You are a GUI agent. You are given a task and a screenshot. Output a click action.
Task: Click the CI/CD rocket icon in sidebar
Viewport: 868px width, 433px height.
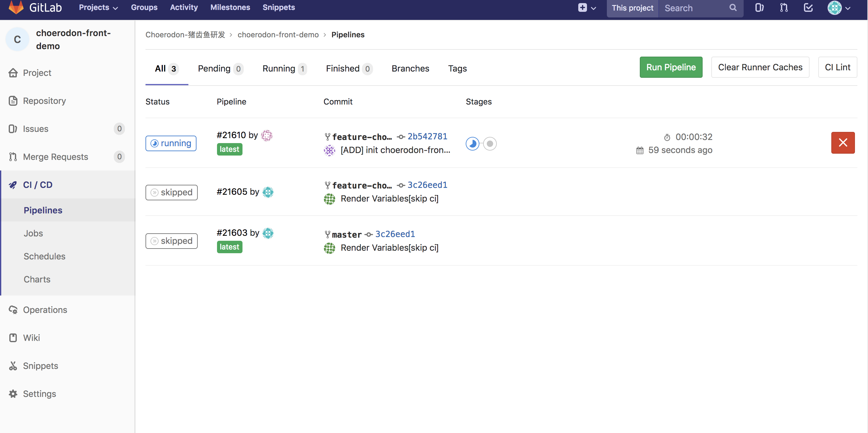click(14, 184)
